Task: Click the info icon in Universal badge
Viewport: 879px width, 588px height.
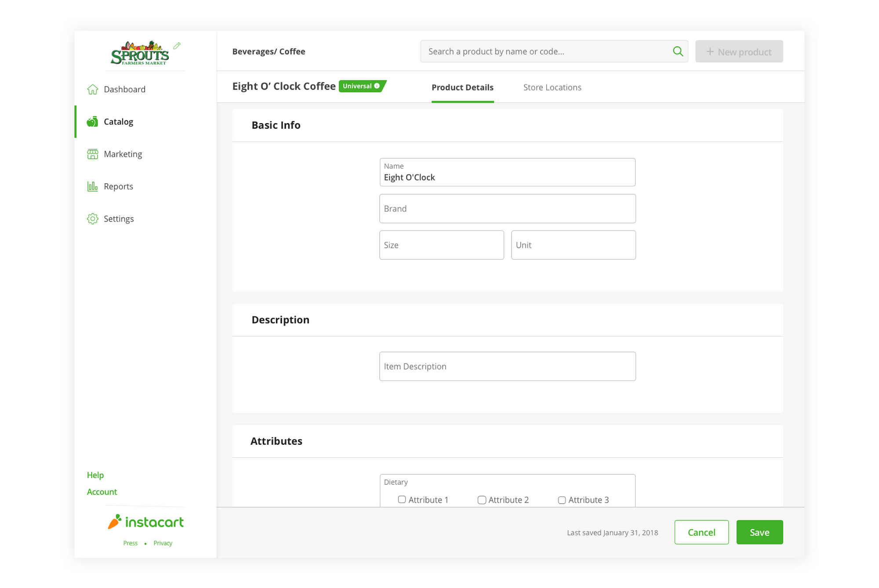Action: point(377,86)
